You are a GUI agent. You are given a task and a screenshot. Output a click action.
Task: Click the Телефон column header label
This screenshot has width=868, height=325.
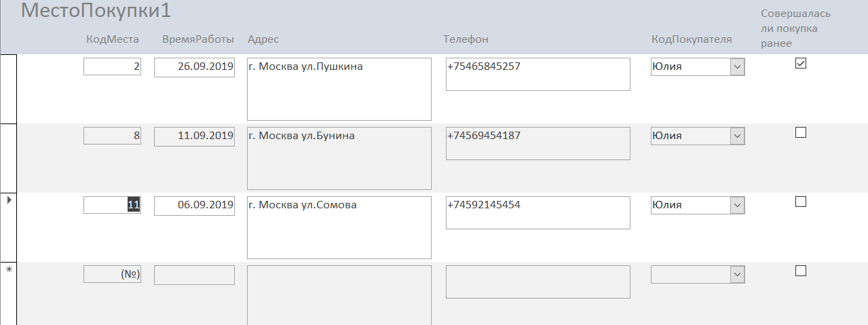(466, 39)
